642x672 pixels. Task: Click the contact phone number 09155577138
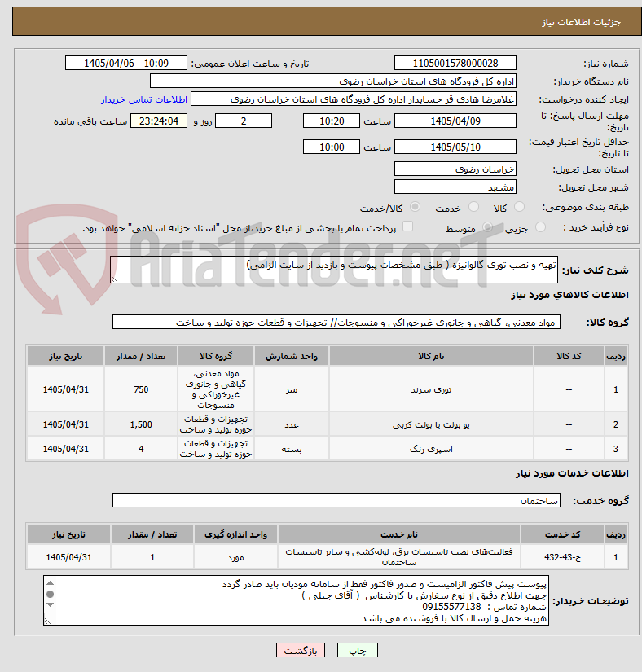451,607
